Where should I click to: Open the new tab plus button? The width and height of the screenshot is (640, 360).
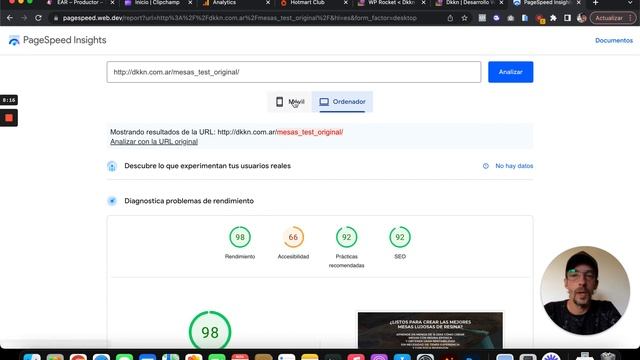(596, 3)
